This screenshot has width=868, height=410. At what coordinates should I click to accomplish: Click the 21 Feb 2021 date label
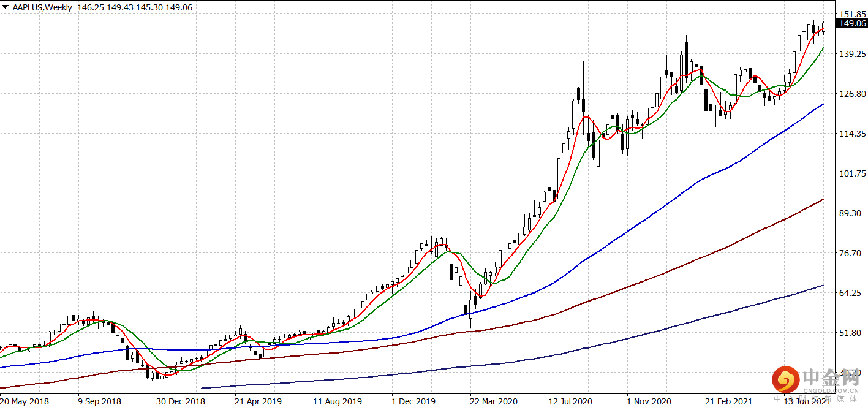pos(730,401)
